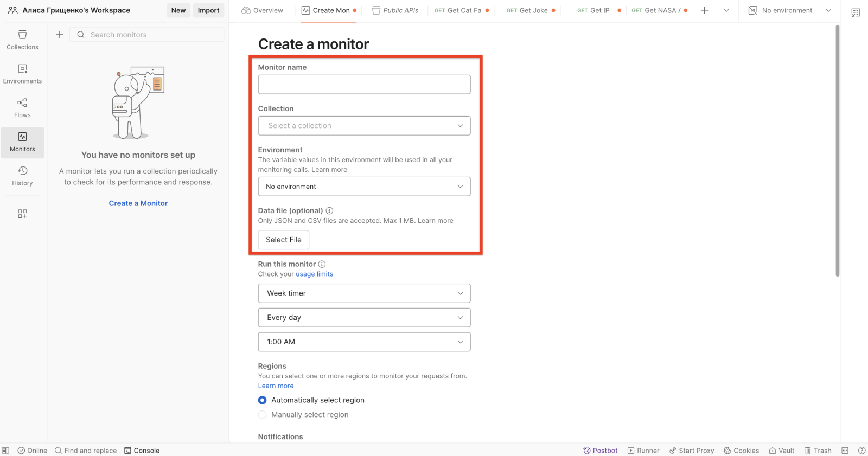This screenshot has height=456, width=868.
Task: Click the vertical scrollbar of the form
Action: (x=838, y=151)
